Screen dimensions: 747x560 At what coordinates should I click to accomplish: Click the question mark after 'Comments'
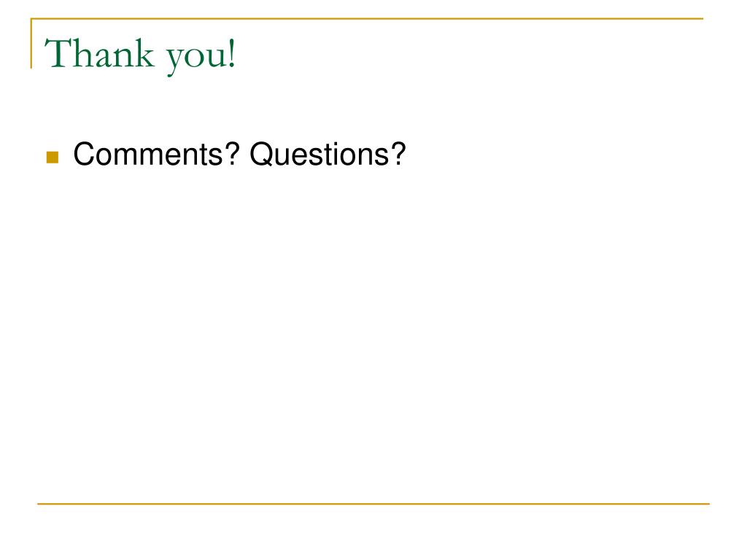[x=231, y=154]
